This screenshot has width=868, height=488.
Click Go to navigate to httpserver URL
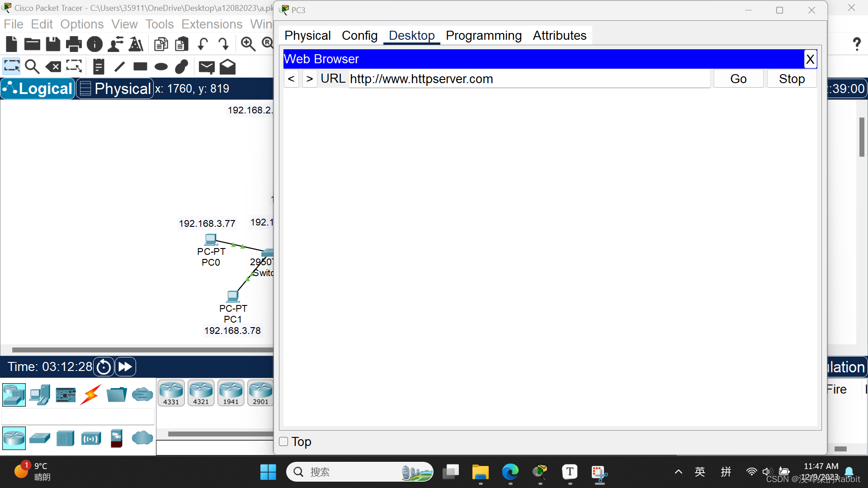739,79
